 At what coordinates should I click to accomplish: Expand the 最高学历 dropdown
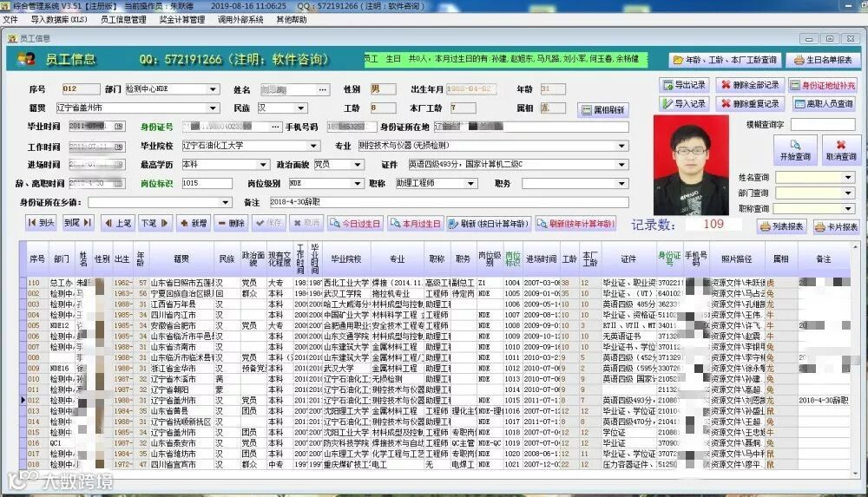pyautogui.click(x=263, y=165)
